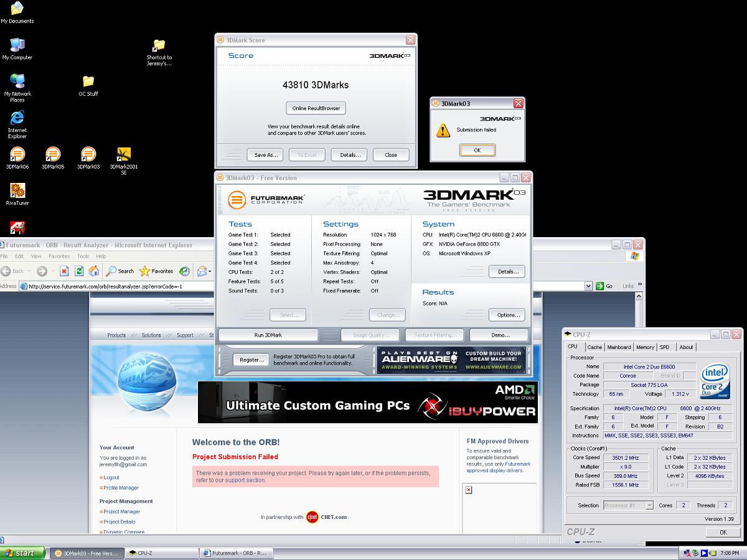Open the IE View menu
The width and height of the screenshot is (747, 560).
tap(36, 256)
